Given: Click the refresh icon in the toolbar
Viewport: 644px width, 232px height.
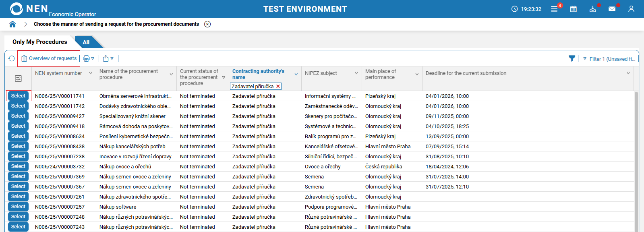Looking at the screenshot, I should click(12, 59).
